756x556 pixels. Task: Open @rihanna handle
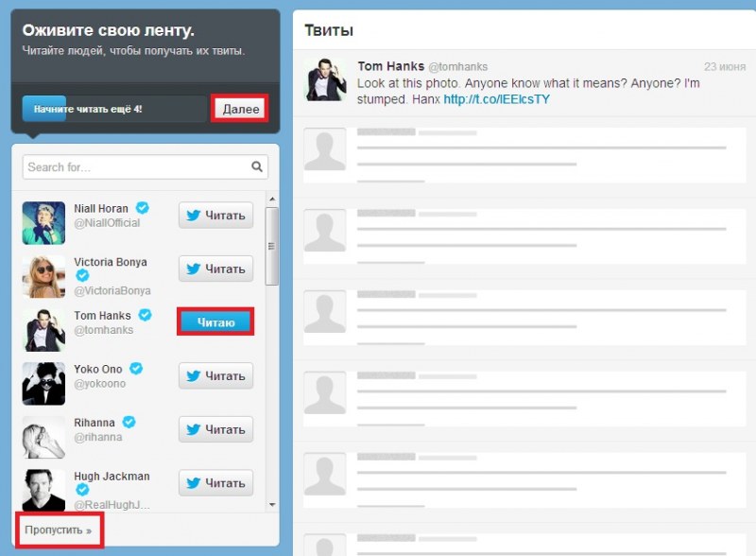tap(98, 437)
